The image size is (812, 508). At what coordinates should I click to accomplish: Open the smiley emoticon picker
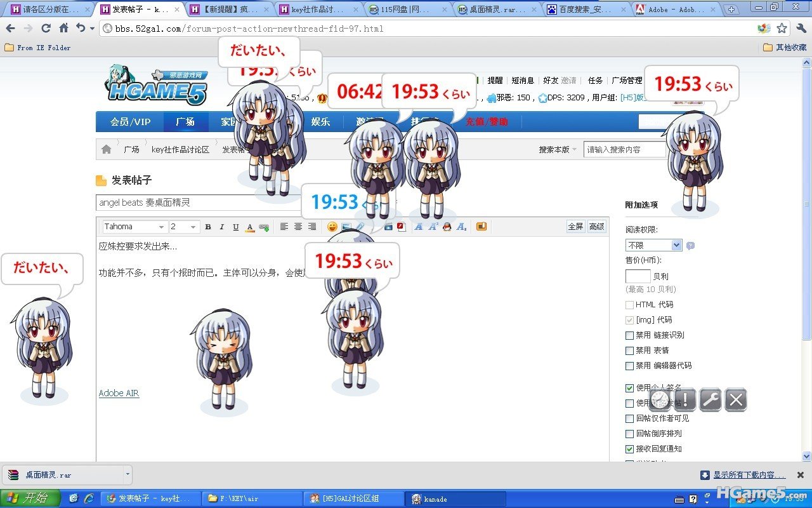[332, 227]
